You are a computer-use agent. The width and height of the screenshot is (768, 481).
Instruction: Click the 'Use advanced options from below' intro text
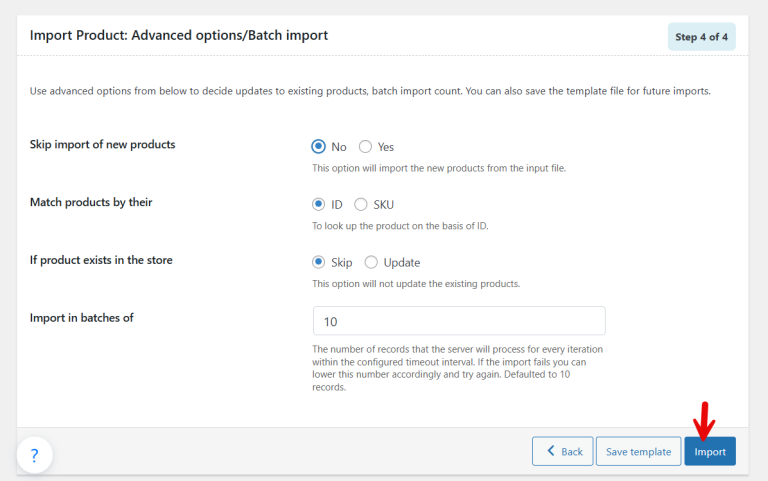coord(370,91)
